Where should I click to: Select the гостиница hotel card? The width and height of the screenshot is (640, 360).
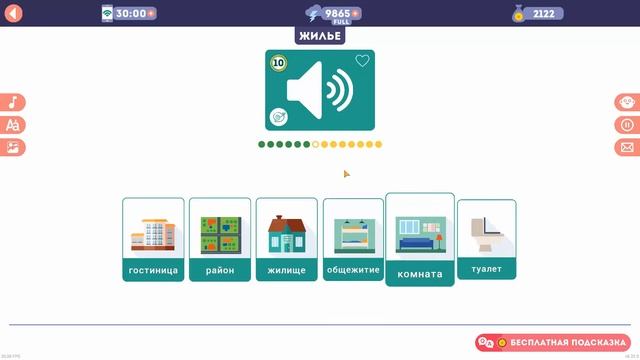(x=153, y=240)
